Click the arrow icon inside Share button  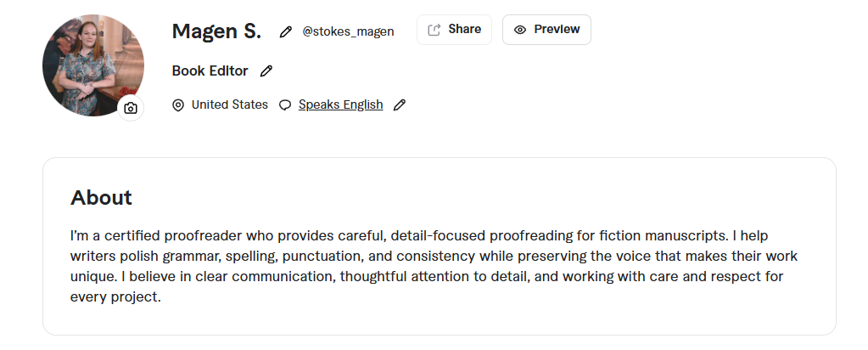click(x=434, y=30)
